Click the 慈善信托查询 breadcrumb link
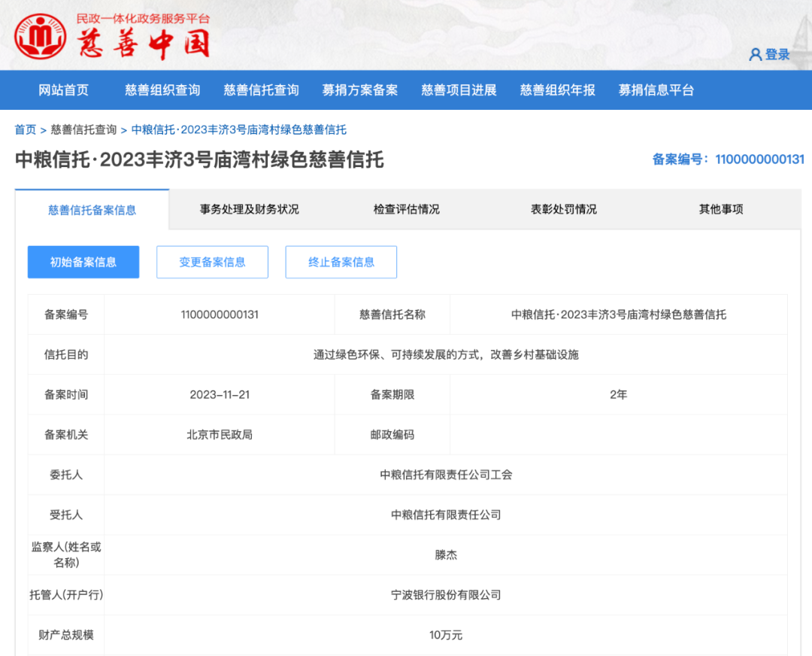 pos(84,129)
